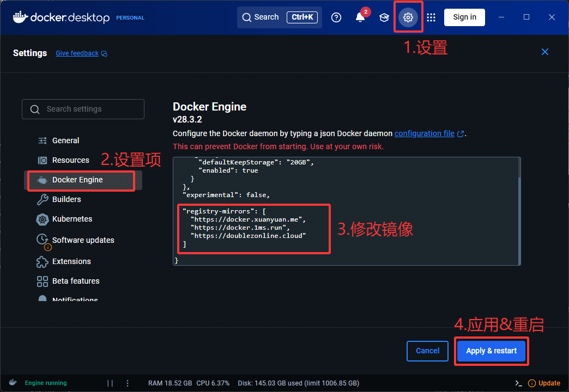Click the warning badge on Software updates
This screenshot has height=392, width=569.
tap(47, 247)
